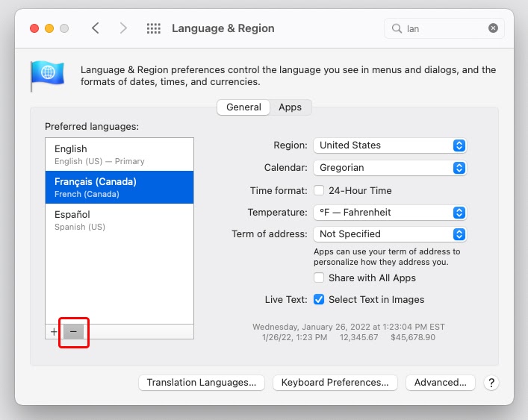Screen dimensions: 528x420
Task: Open Translation Languages settings
Action: pos(202,383)
